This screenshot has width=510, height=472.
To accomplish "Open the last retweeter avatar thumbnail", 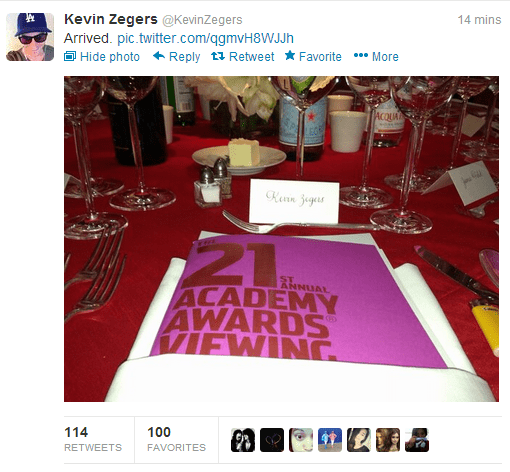I will (x=417, y=440).
